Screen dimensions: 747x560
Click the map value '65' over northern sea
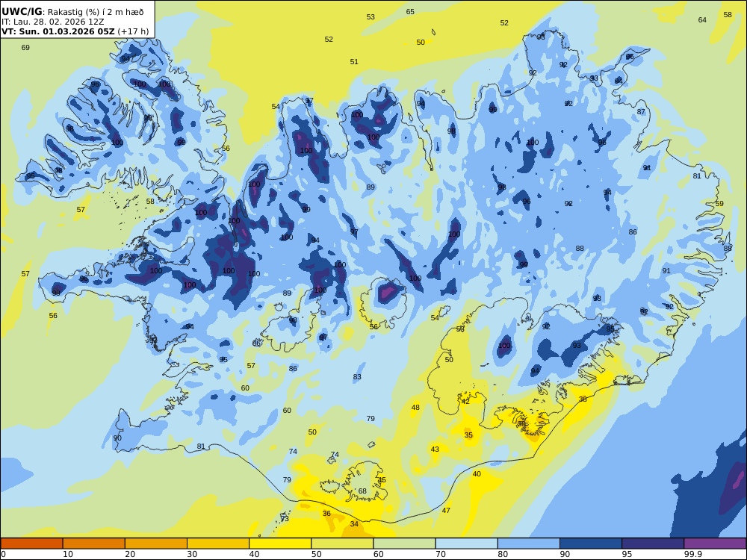410,11
